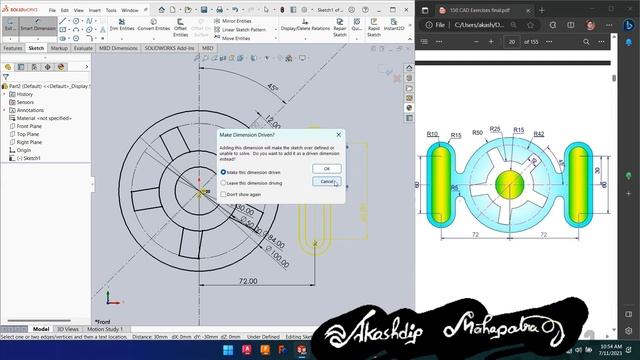Switch to the SOLIDWORKS Add-Ins tab
The height and width of the screenshot is (360, 640).
(x=169, y=48)
